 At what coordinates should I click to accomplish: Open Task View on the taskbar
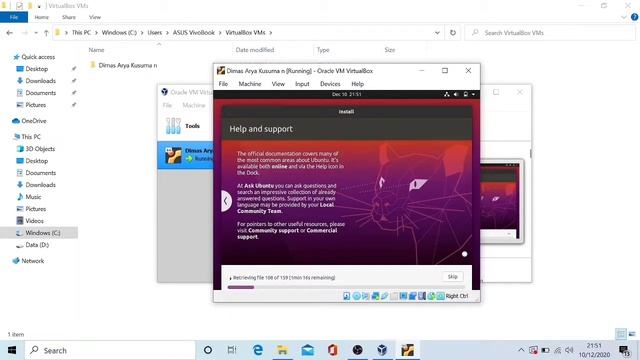click(232, 350)
